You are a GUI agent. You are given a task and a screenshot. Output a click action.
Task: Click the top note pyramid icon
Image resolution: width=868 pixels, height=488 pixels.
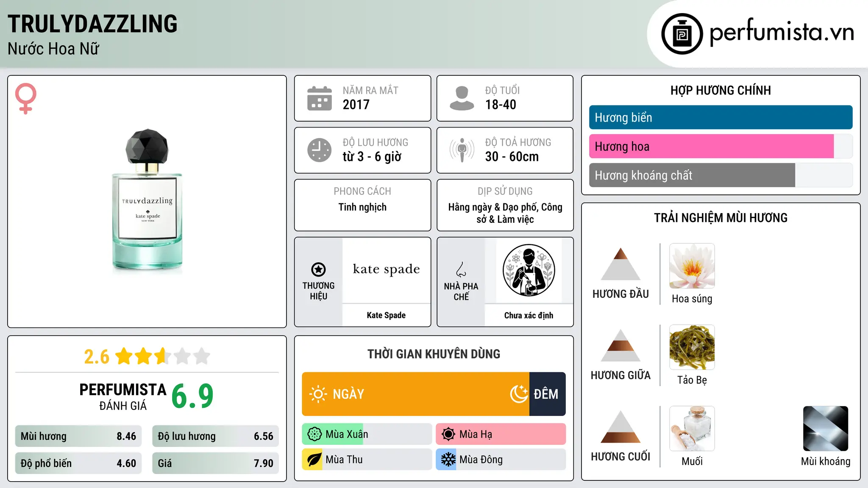click(620, 264)
